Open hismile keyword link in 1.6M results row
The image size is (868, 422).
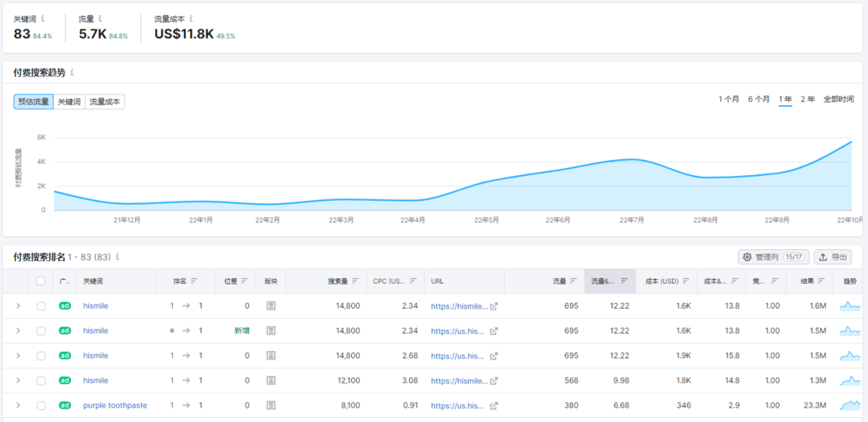(x=96, y=305)
